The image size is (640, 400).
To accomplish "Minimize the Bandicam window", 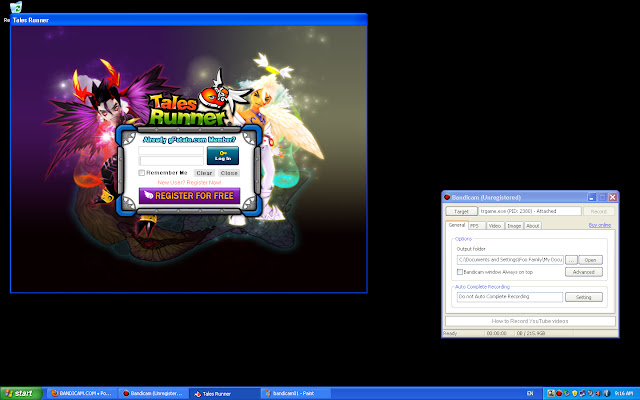I will tap(592, 197).
